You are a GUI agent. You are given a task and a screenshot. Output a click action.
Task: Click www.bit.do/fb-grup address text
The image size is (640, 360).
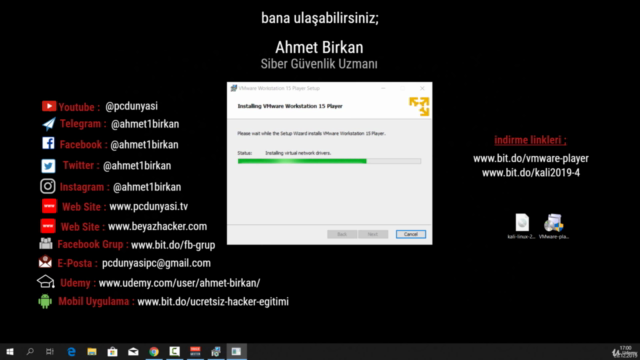173,245
